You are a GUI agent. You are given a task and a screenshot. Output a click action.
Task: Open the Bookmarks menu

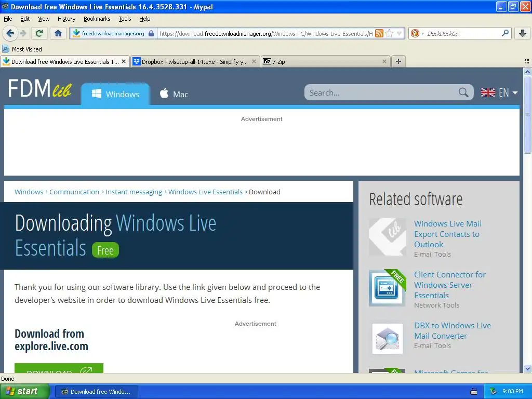pos(97,19)
